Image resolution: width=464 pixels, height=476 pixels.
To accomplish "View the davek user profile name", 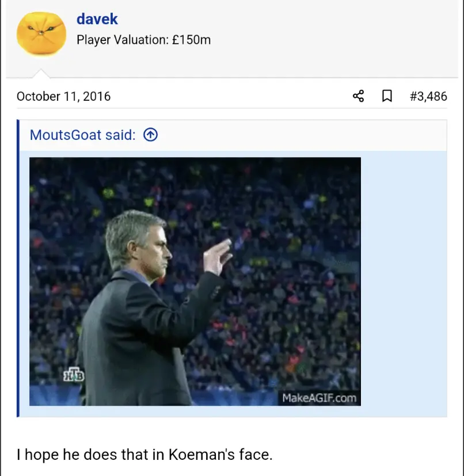I will (97, 19).
